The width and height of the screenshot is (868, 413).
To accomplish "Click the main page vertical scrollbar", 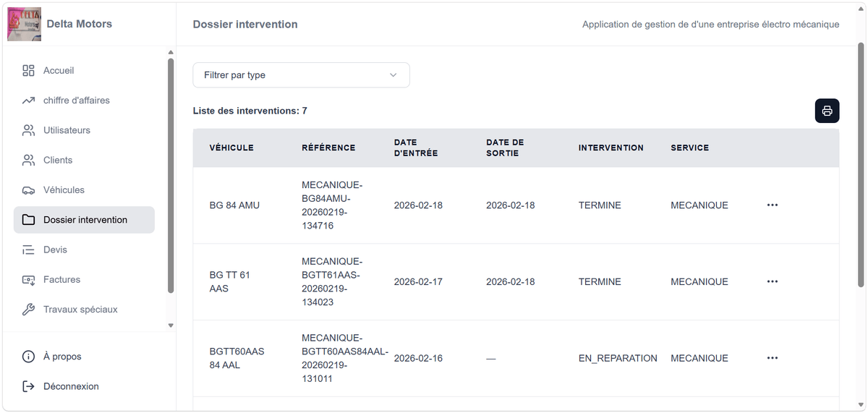I will pyautogui.click(x=860, y=165).
